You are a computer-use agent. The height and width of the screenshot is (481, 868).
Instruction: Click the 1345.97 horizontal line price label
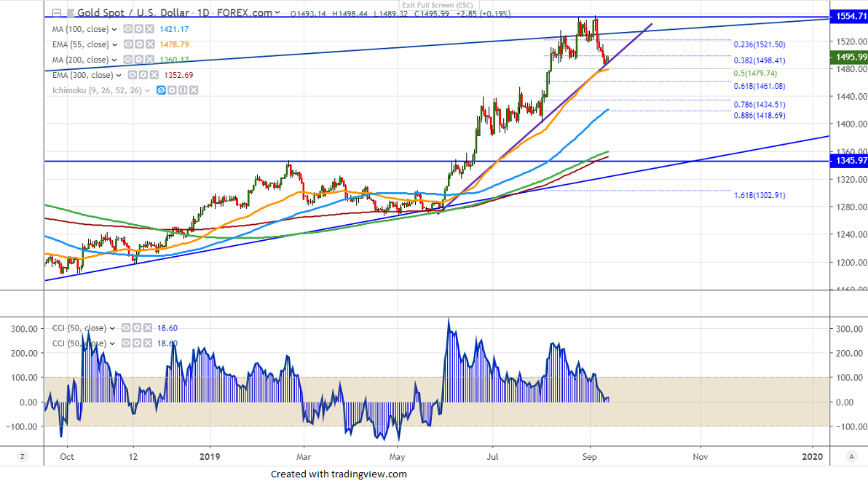[849, 161]
